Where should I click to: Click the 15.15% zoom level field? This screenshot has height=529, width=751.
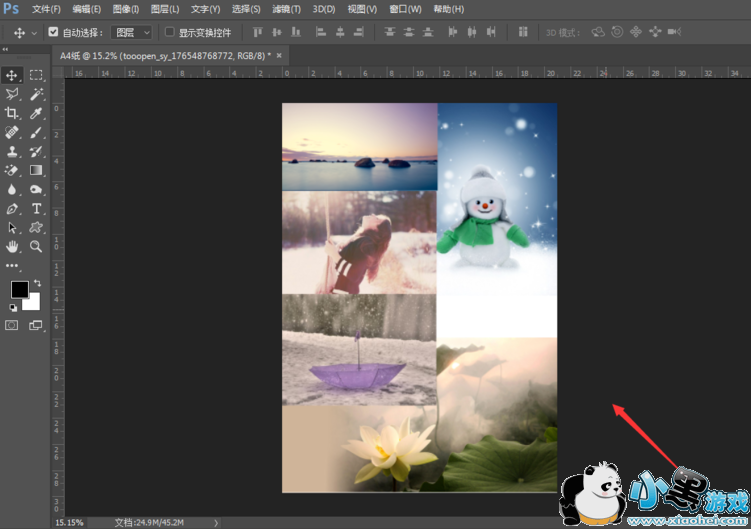[68, 522]
